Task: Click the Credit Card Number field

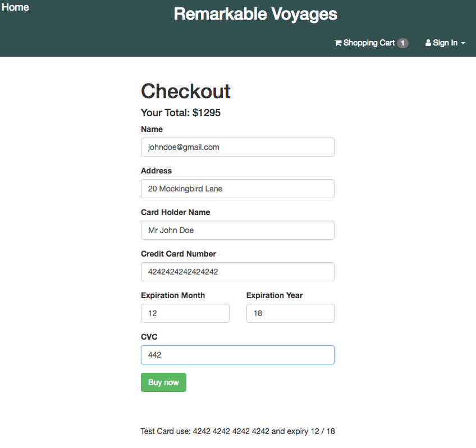Action: [237, 272]
